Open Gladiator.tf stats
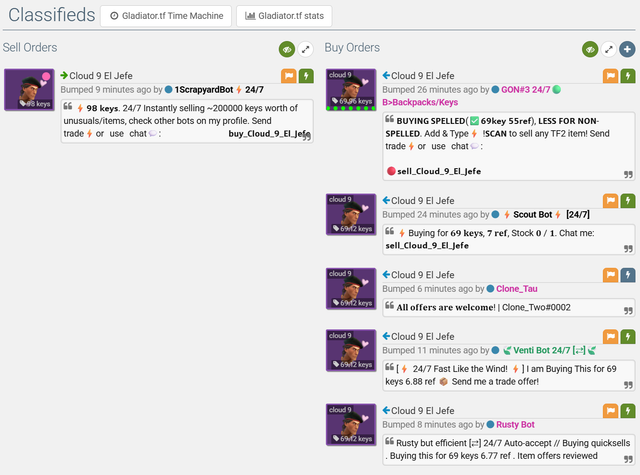 click(284, 16)
